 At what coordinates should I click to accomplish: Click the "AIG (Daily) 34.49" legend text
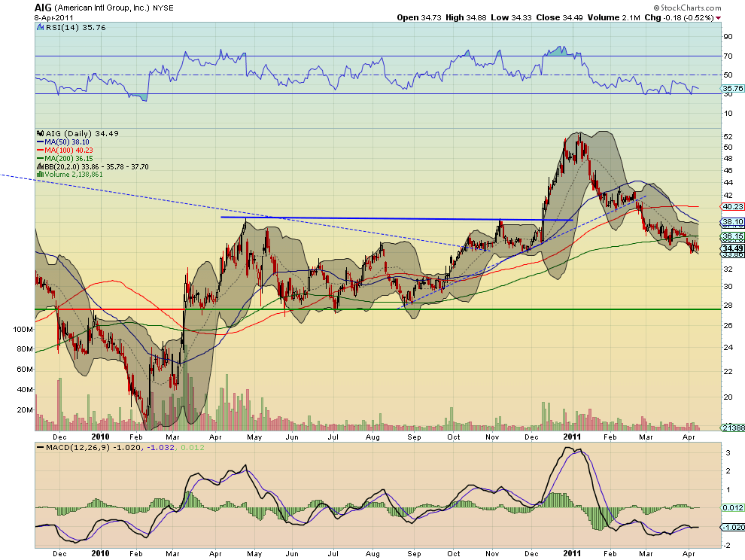coord(82,133)
